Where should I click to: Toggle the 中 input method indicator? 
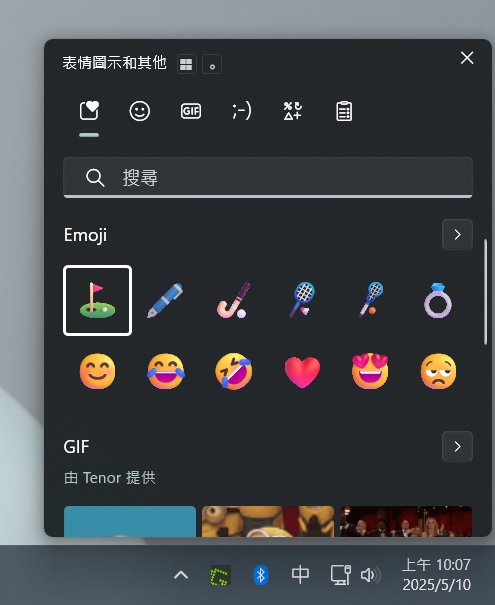coord(300,575)
